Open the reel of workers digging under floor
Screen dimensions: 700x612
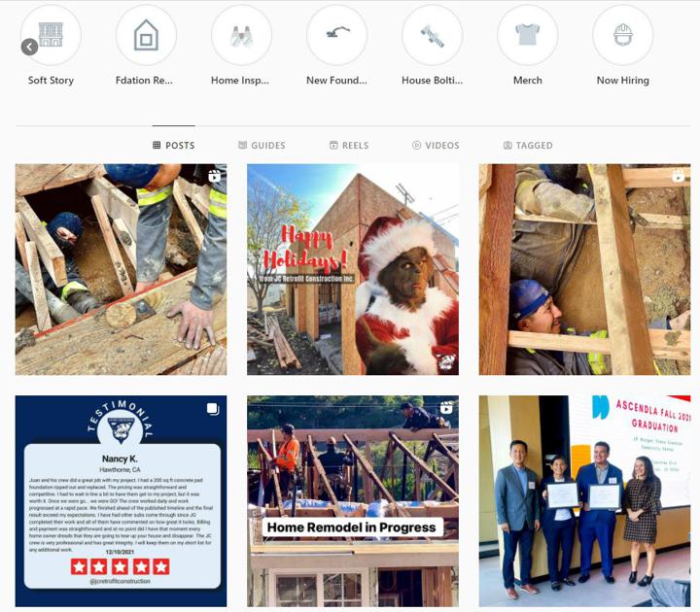pos(121,269)
